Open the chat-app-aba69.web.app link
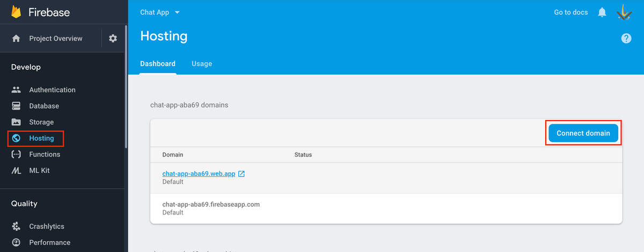Viewport: 644px width, 252px height. pyautogui.click(x=199, y=174)
